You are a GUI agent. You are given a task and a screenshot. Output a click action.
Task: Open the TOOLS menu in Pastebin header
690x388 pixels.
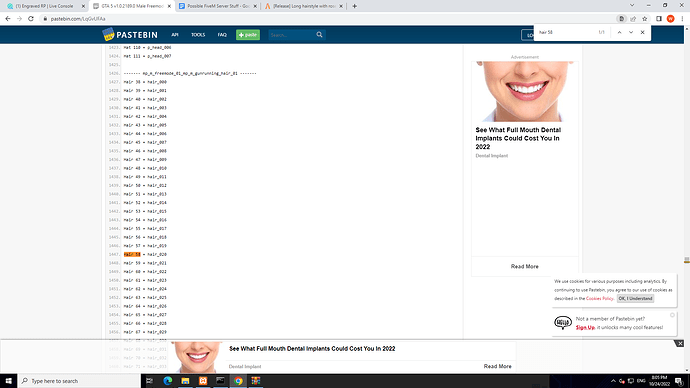[198, 35]
